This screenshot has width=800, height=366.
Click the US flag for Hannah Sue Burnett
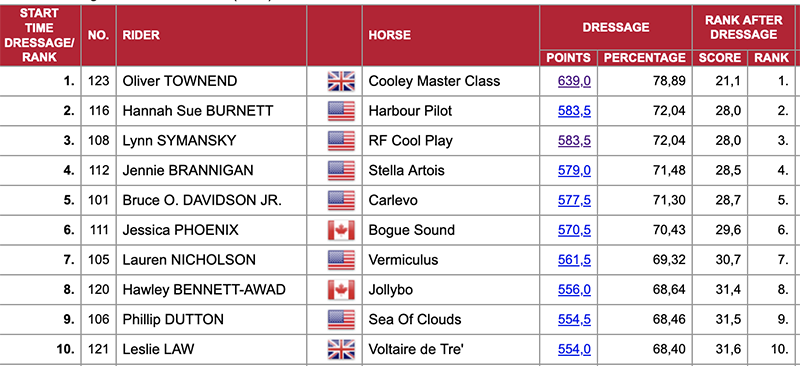pyautogui.click(x=341, y=111)
